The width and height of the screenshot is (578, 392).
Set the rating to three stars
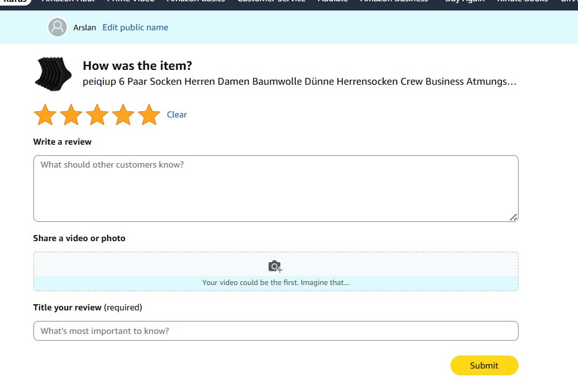(x=97, y=114)
